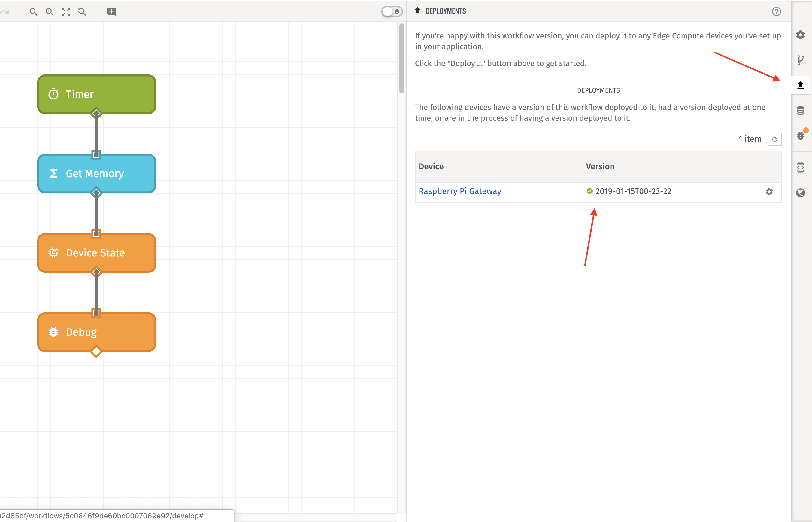
Task: Reset zoom with the magnifier icon
Action: coord(82,12)
